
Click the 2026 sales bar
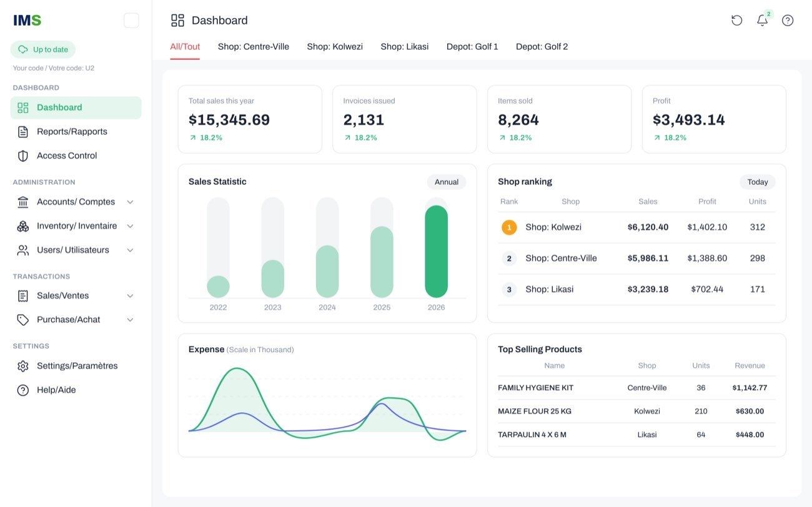[437, 251]
